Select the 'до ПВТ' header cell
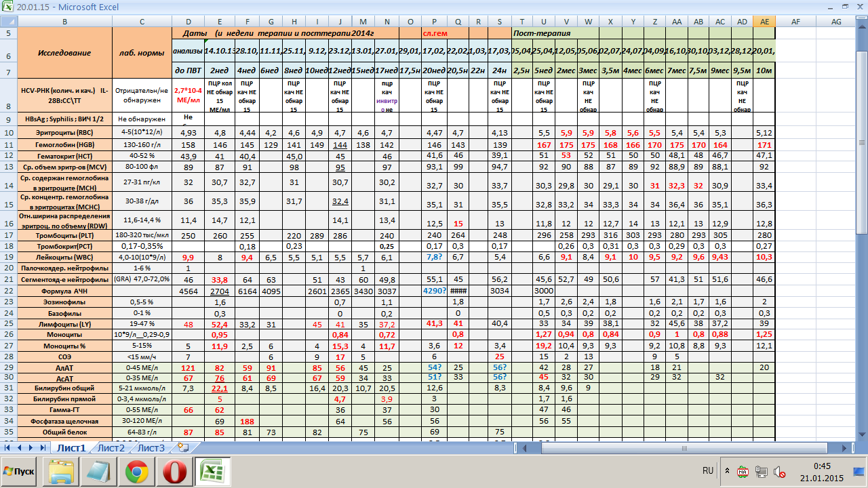 pos(188,71)
